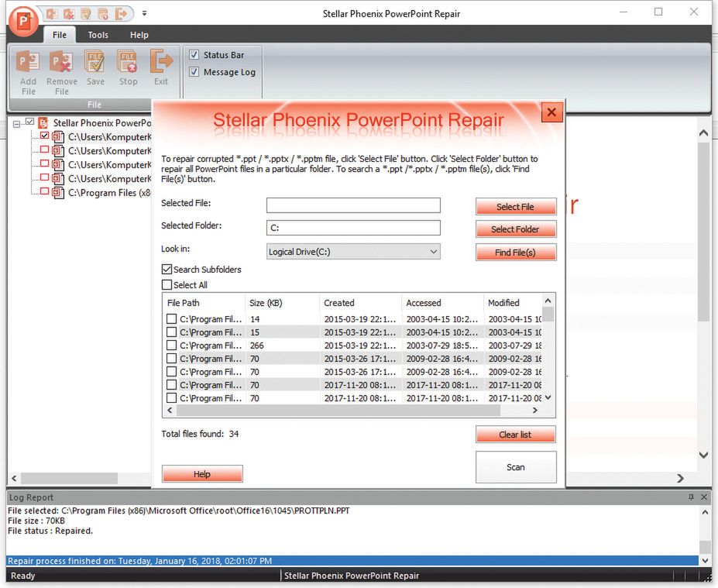Check the file row with size 15
The width and height of the screenshot is (718, 588).
(x=171, y=332)
